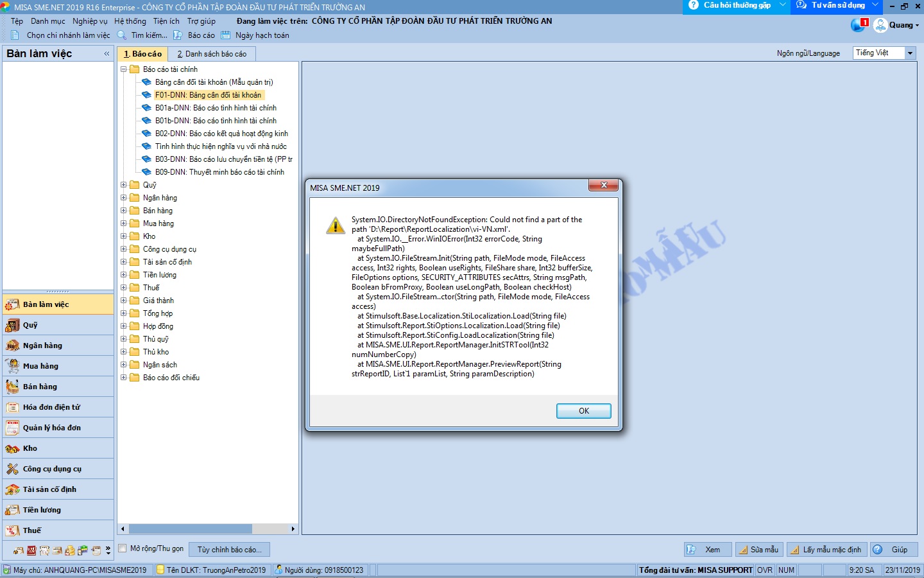This screenshot has width=924, height=578.
Task: Open the Bán hàng sidebar icon
Action: click(x=12, y=387)
